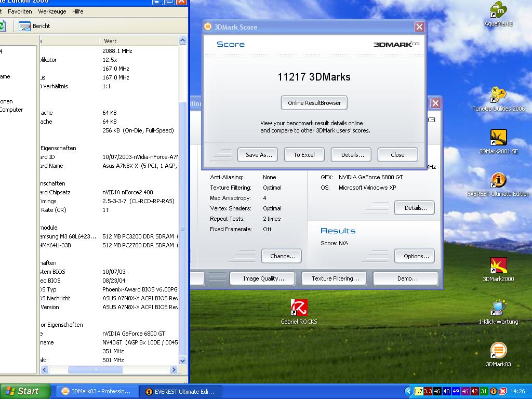Export score with To Excel button
This screenshot has width=532, height=399.
coord(304,155)
